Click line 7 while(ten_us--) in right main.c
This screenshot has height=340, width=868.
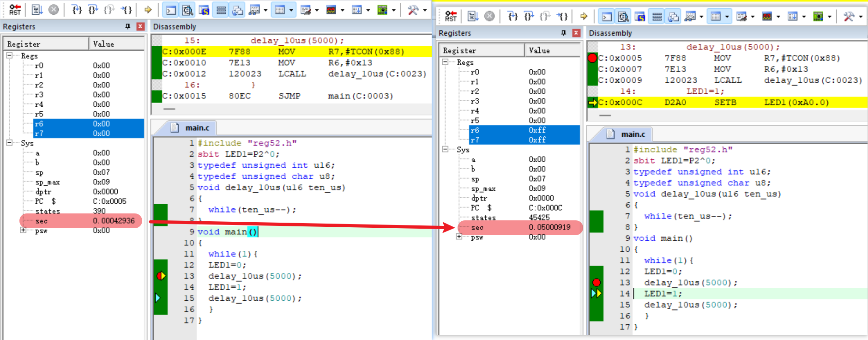coord(688,216)
